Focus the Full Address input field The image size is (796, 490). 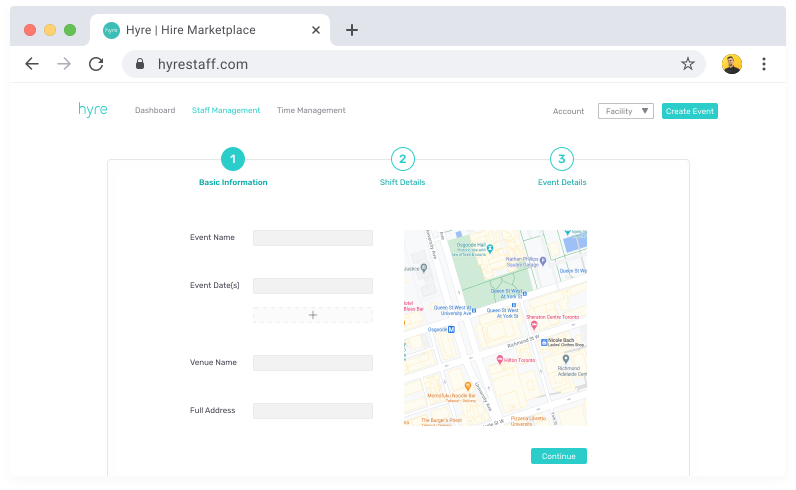313,411
